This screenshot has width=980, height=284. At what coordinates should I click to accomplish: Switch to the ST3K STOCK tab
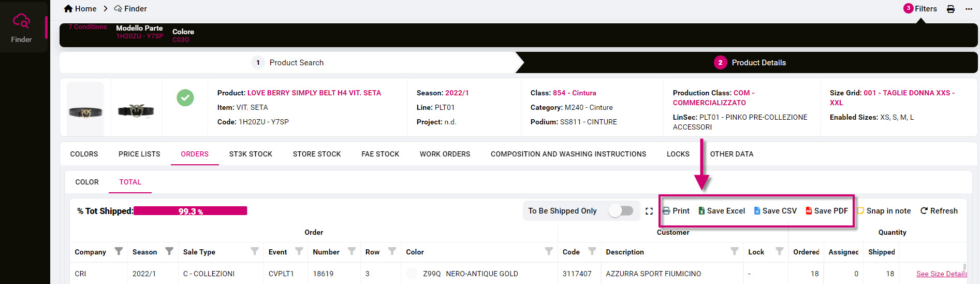(x=251, y=154)
